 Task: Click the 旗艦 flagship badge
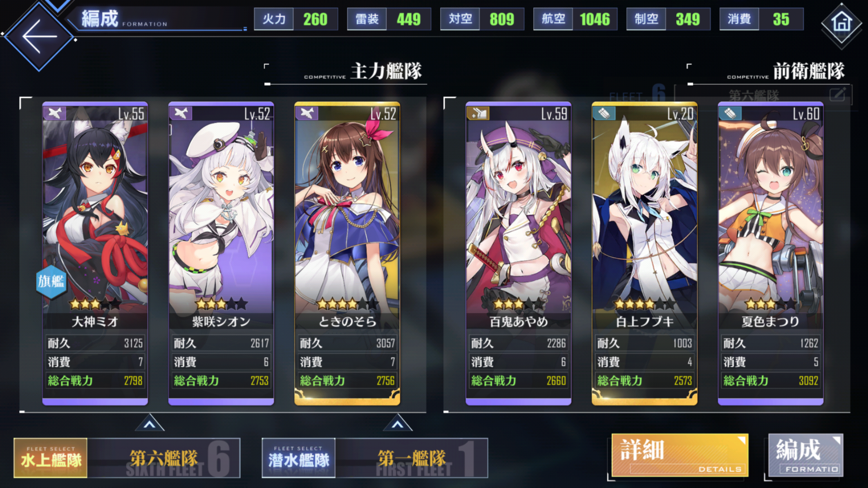[51, 281]
